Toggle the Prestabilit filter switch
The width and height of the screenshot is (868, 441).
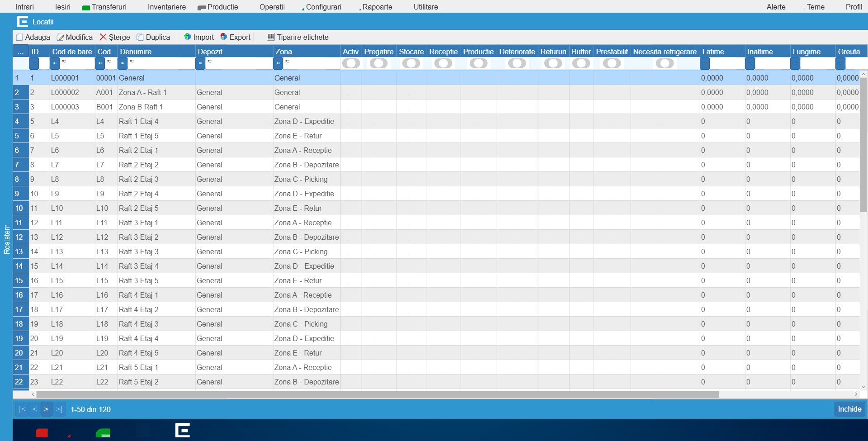(612, 63)
